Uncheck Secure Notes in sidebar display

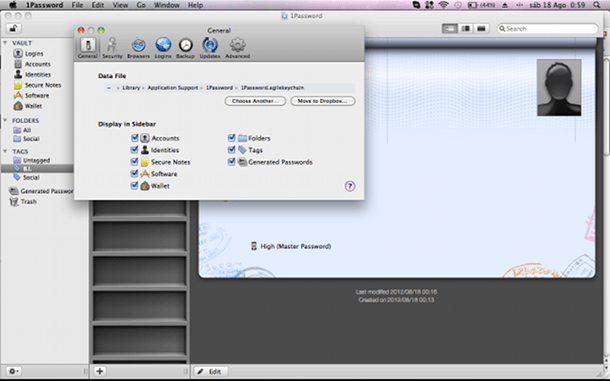coord(135,162)
